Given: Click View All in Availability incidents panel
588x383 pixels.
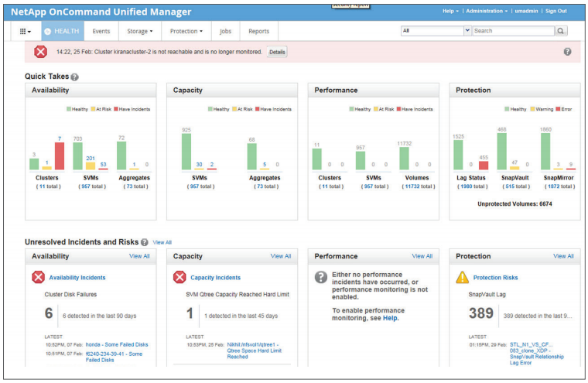Looking at the screenshot, I should (139, 256).
